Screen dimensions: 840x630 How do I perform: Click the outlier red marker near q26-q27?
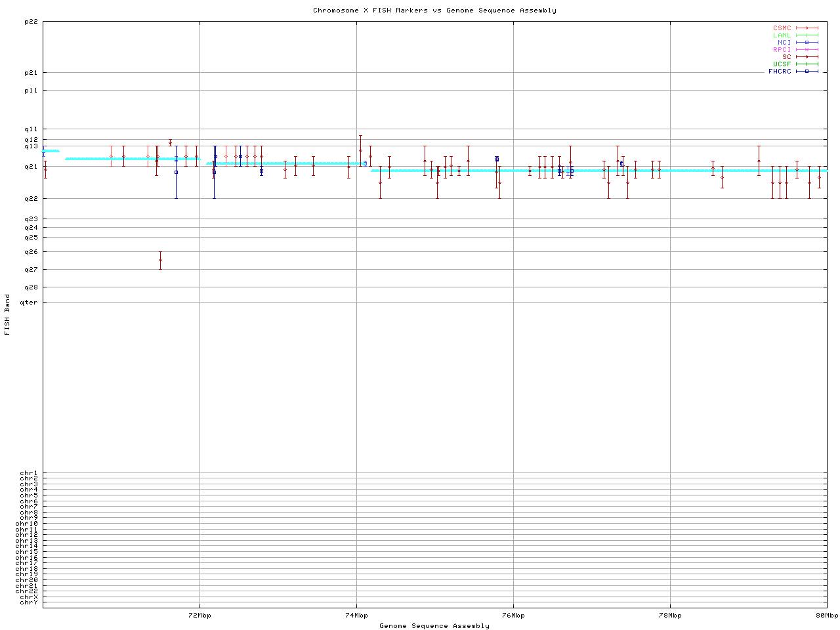pos(160,261)
